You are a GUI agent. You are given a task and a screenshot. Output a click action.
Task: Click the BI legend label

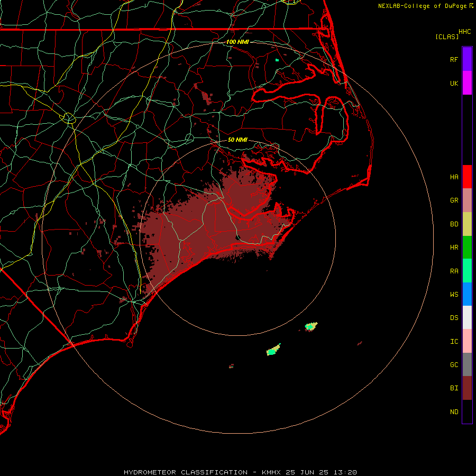[x=454, y=388]
